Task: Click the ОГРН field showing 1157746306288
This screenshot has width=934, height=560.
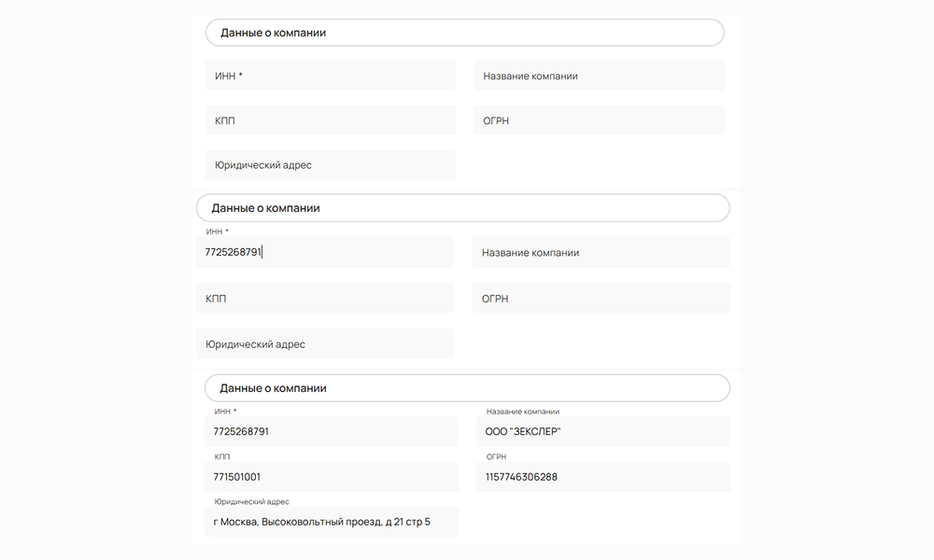Action: coord(607,476)
